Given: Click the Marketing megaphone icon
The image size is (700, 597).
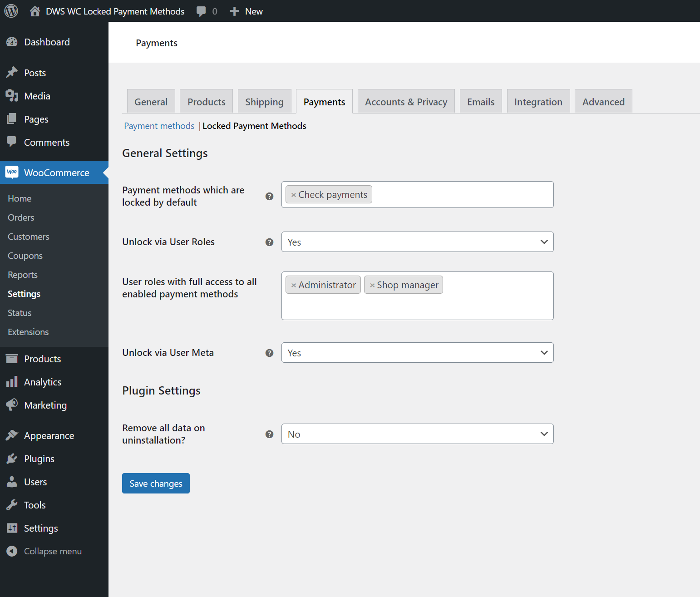Looking at the screenshot, I should pyautogui.click(x=12, y=405).
